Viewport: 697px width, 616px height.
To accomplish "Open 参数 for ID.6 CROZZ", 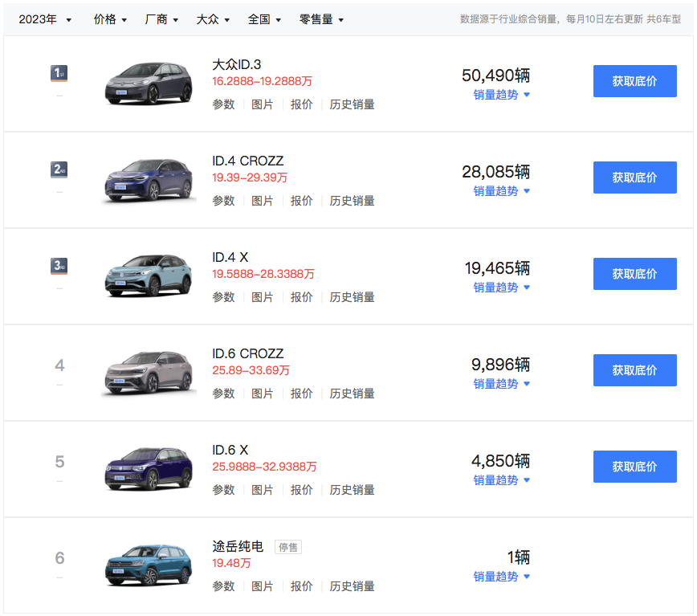I will click(x=223, y=394).
